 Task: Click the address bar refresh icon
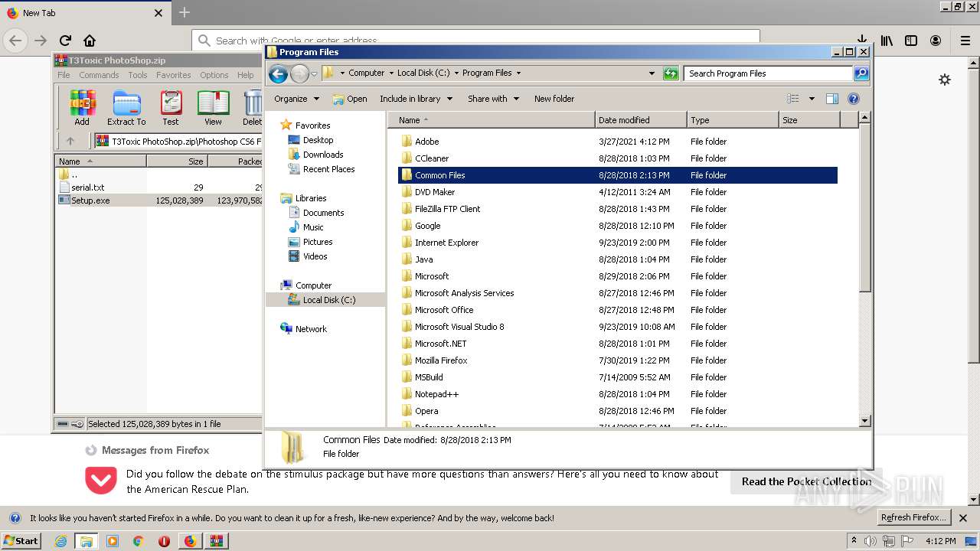click(x=671, y=73)
